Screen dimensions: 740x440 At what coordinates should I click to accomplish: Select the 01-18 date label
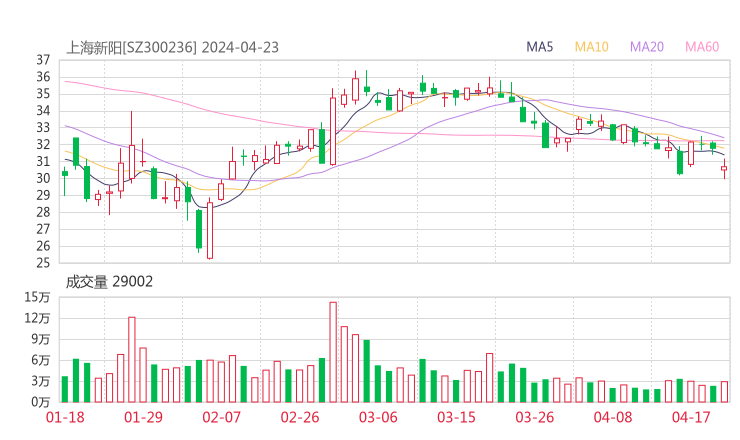[65, 417]
